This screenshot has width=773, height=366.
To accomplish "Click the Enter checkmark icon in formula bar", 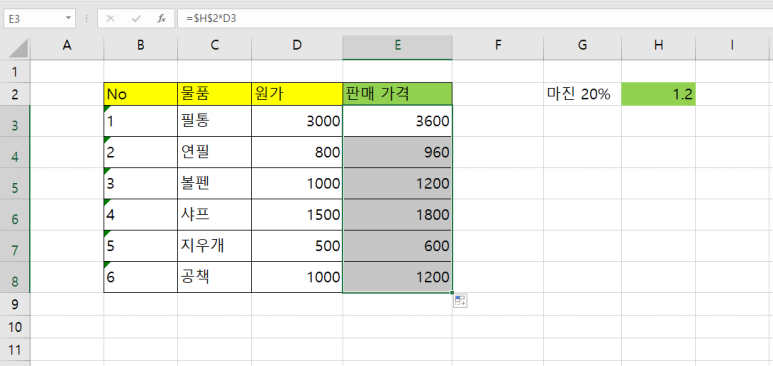I will click(x=136, y=19).
